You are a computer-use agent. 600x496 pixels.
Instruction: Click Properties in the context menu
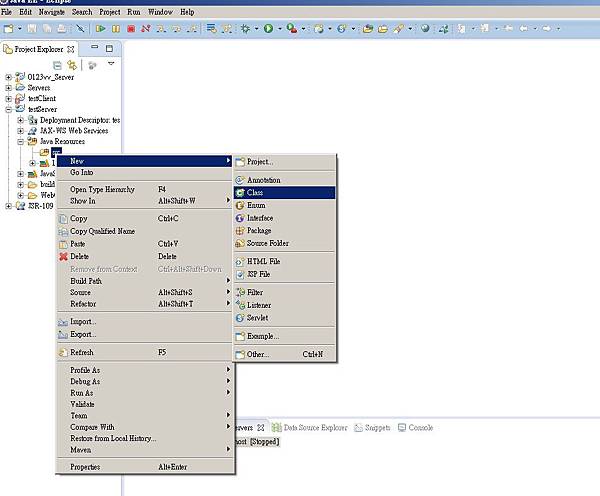click(85, 467)
